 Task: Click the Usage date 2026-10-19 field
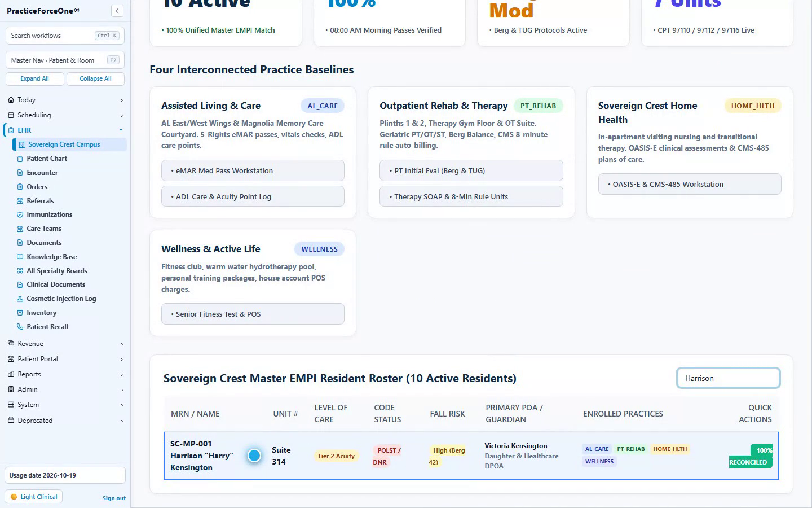click(65, 475)
